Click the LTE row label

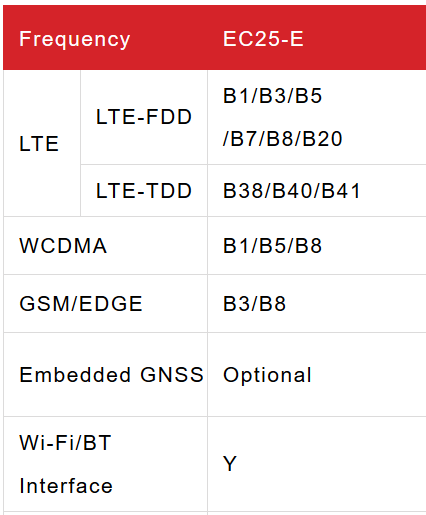[x=39, y=144]
